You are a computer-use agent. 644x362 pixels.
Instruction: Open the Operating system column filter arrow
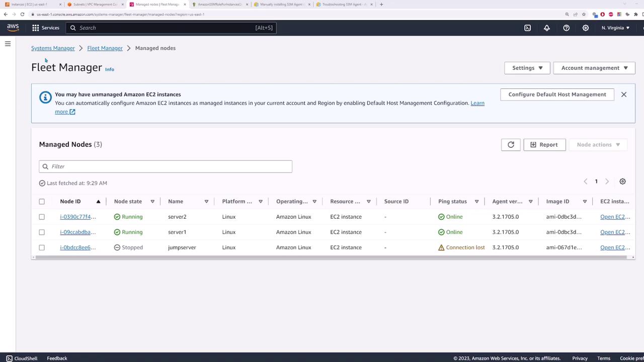click(x=314, y=202)
